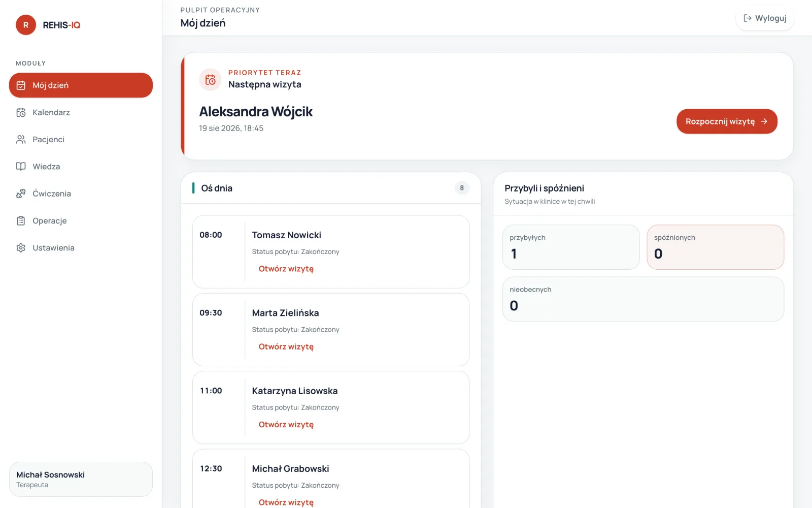This screenshot has width=812, height=508.
Task: Click the priority calendar-clock icon
Action: pos(210,80)
